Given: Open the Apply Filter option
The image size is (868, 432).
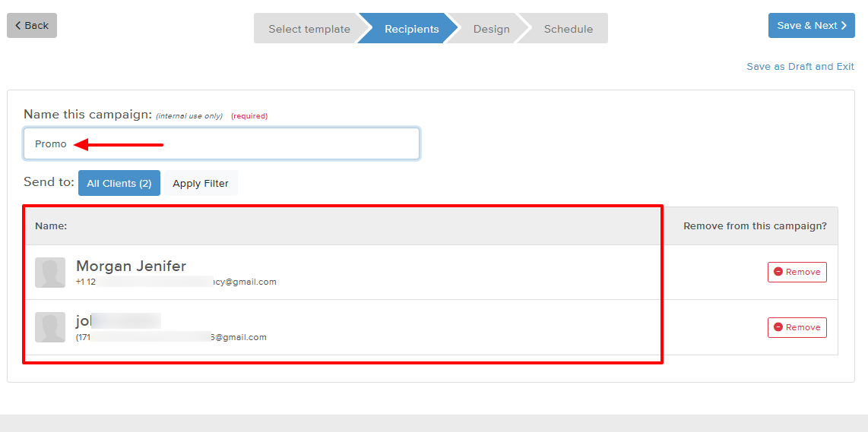Looking at the screenshot, I should tap(201, 183).
